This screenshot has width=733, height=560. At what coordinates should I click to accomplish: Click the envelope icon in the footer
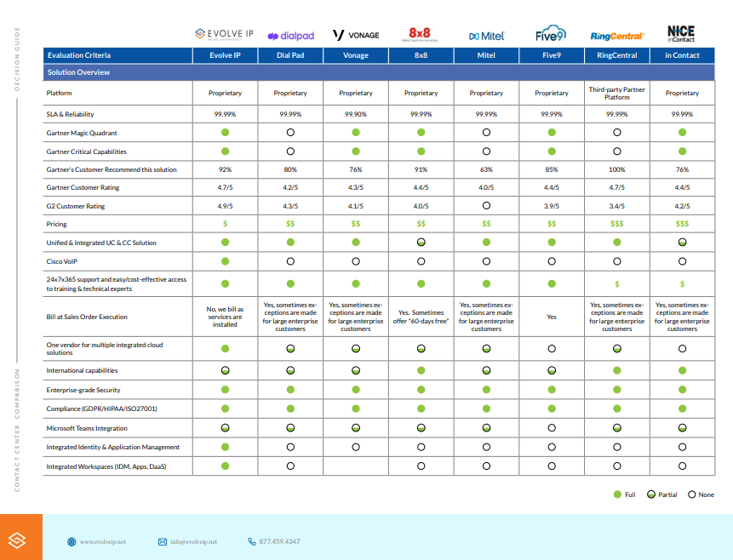[x=163, y=542]
